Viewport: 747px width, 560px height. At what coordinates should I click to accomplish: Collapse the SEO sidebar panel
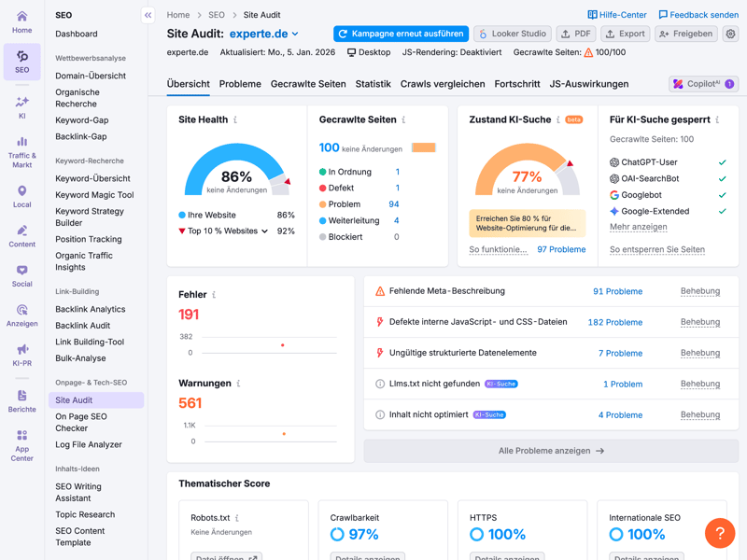click(x=148, y=15)
